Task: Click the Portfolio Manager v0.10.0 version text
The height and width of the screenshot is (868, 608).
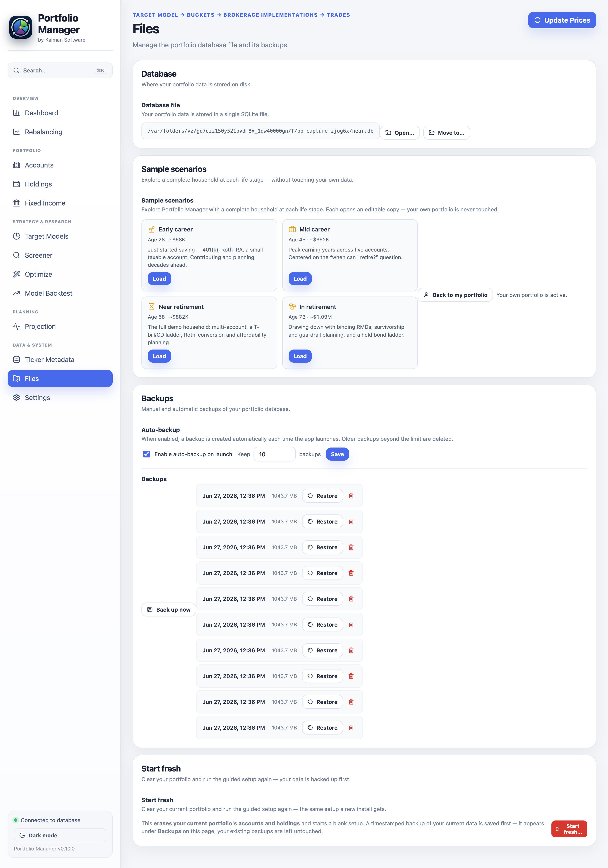Action: pos(44,848)
